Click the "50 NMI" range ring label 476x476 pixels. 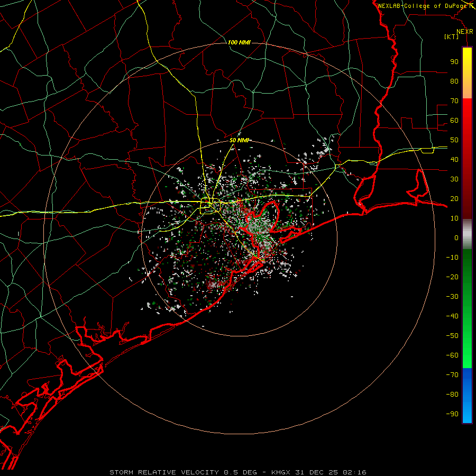(239, 140)
